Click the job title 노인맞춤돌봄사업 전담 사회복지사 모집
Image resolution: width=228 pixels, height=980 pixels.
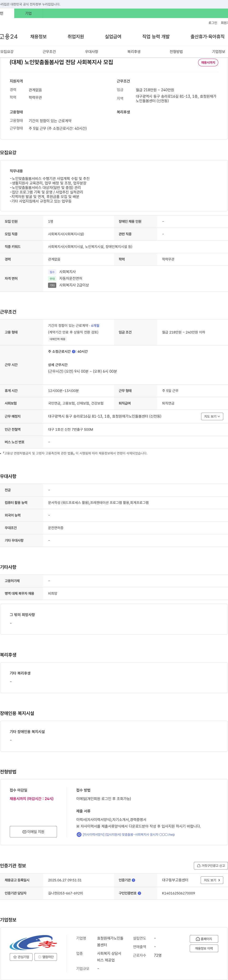click(x=61, y=62)
